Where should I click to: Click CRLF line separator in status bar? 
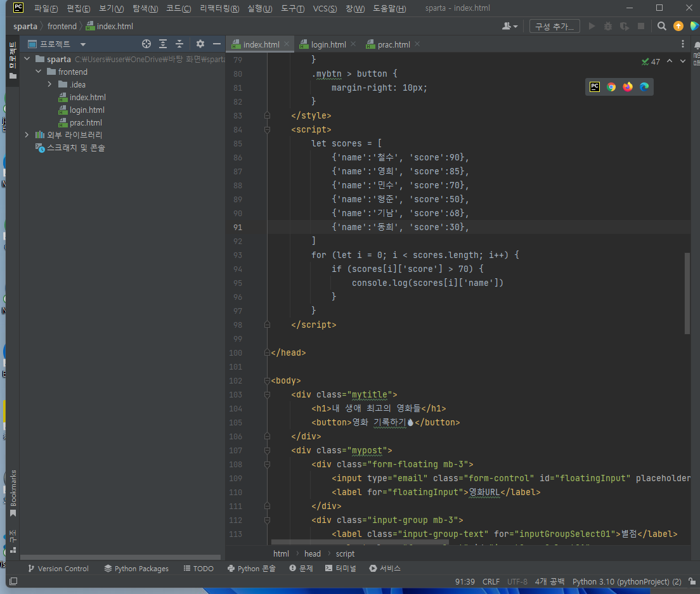click(x=491, y=581)
